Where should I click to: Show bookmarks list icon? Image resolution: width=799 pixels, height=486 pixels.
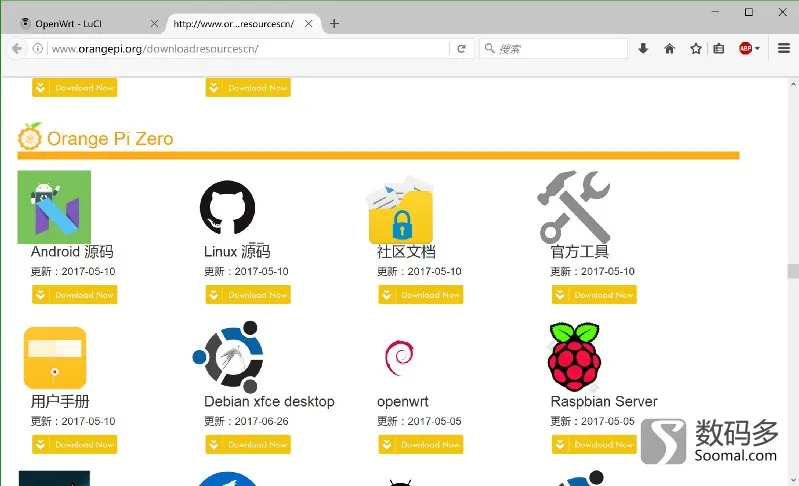[718, 48]
